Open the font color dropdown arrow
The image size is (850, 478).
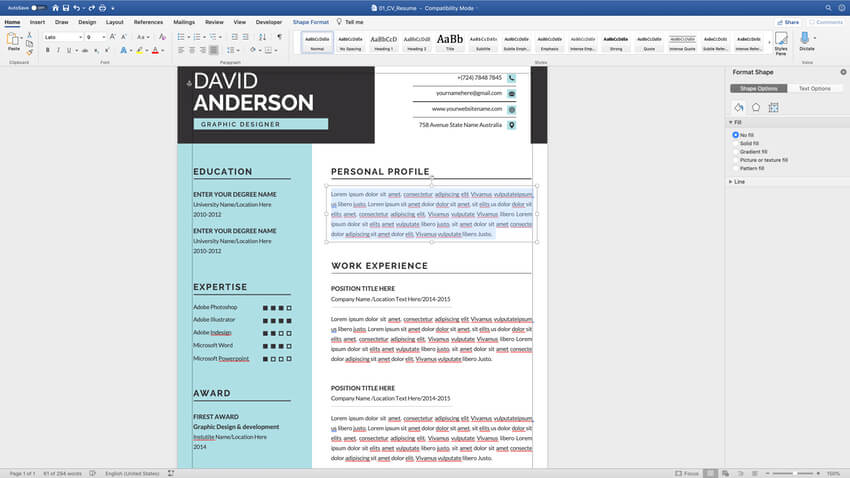coord(163,50)
